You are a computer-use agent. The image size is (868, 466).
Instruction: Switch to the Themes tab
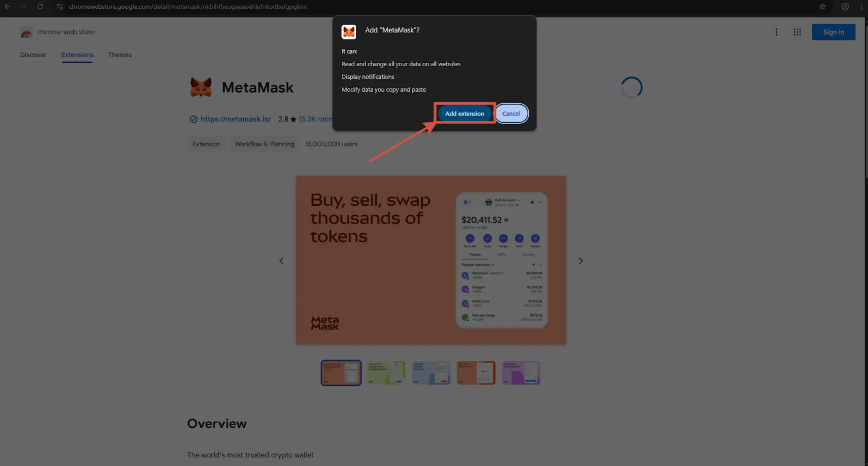pos(120,55)
